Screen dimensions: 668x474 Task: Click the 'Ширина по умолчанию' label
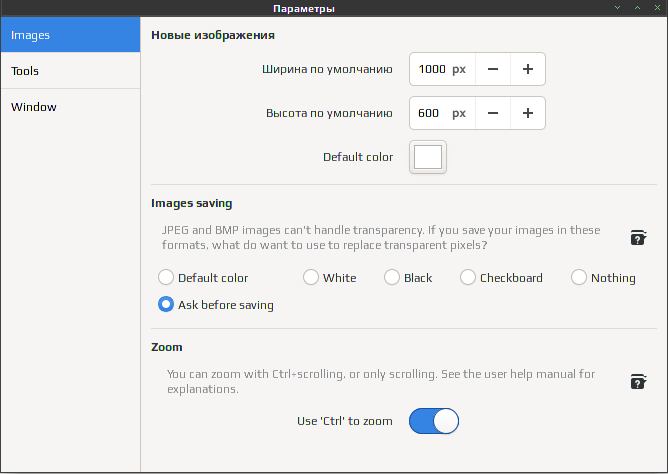(327, 69)
